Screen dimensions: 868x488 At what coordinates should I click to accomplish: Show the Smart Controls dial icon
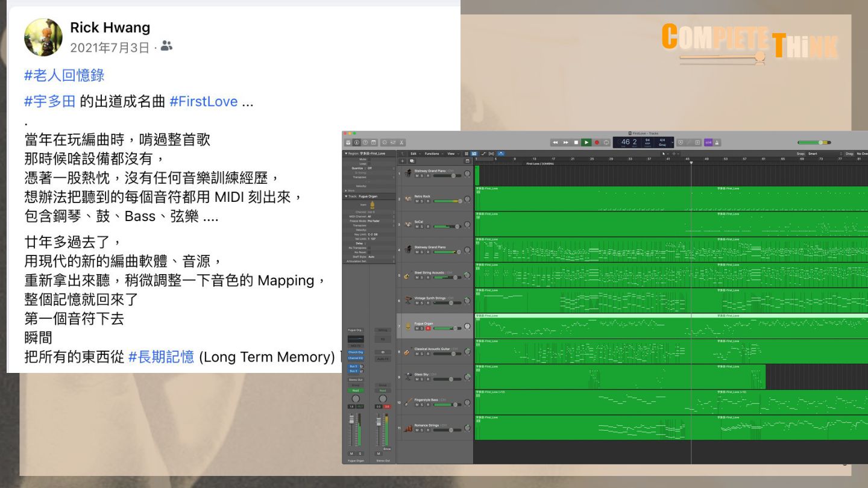coord(385,143)
